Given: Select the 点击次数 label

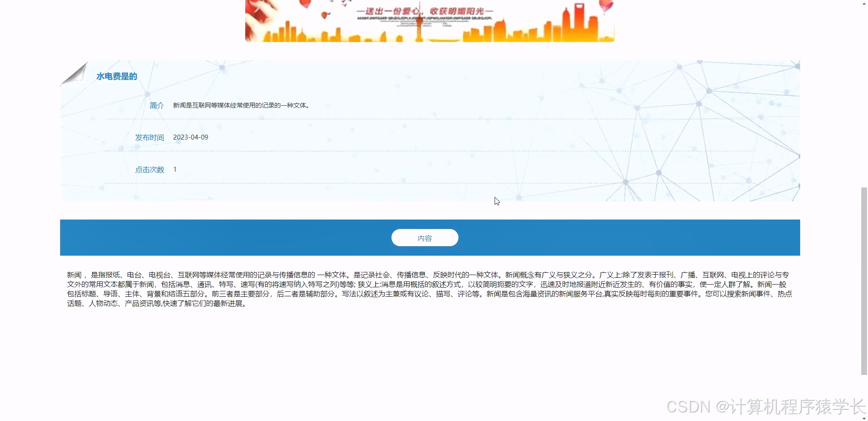Looking at the screenshot, I should pos(149,169).
